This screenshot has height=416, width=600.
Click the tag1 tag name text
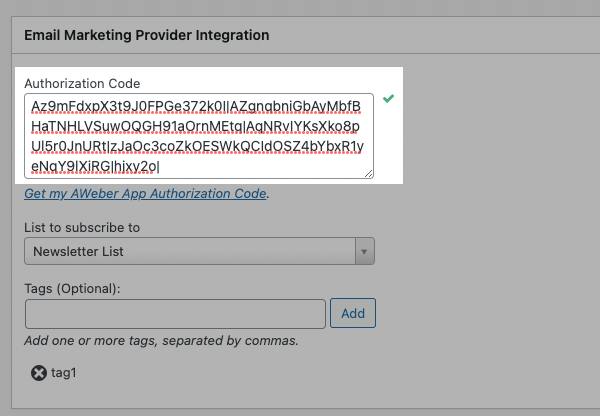[x=64, y=373]
